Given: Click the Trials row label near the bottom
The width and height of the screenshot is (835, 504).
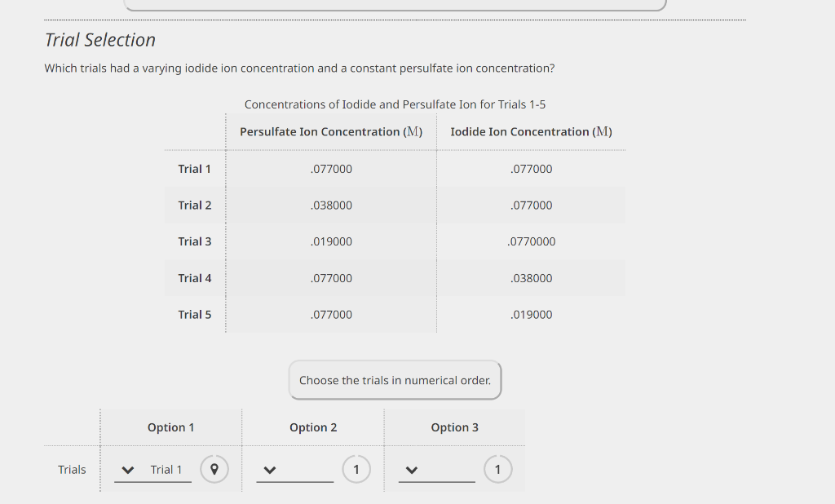Looking at the screenshot, I should click(x=72, y=469).
